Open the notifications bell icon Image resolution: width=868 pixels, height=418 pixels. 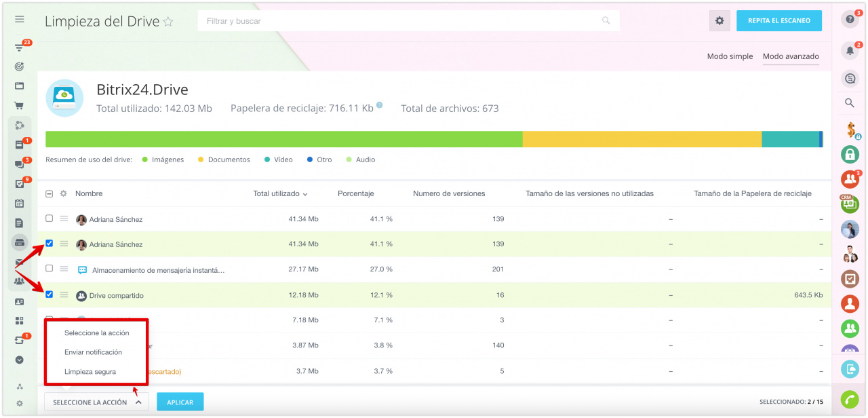(850, 50)
